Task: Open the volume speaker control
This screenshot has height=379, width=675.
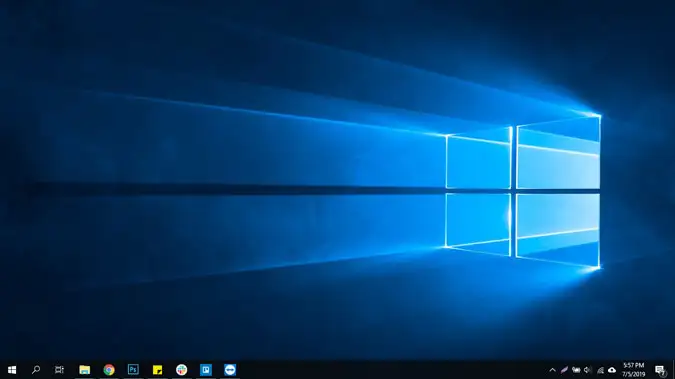Action: (588, 370)
